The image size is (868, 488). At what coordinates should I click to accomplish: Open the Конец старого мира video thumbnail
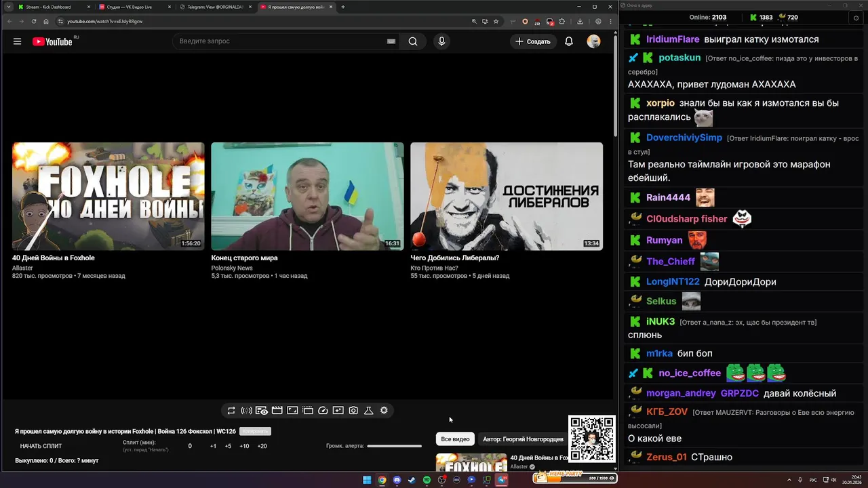pyautogui.click(x=307, y=197)
